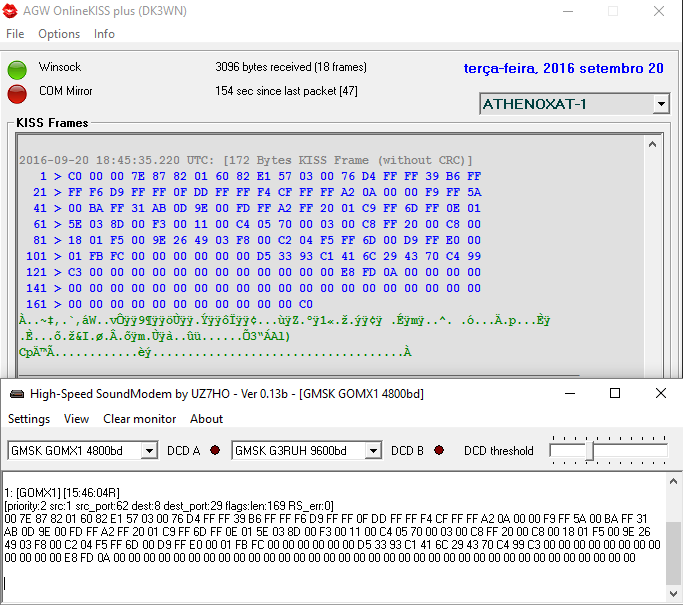Click hex row starting with '141 > 00 00'

pos(254,288)
